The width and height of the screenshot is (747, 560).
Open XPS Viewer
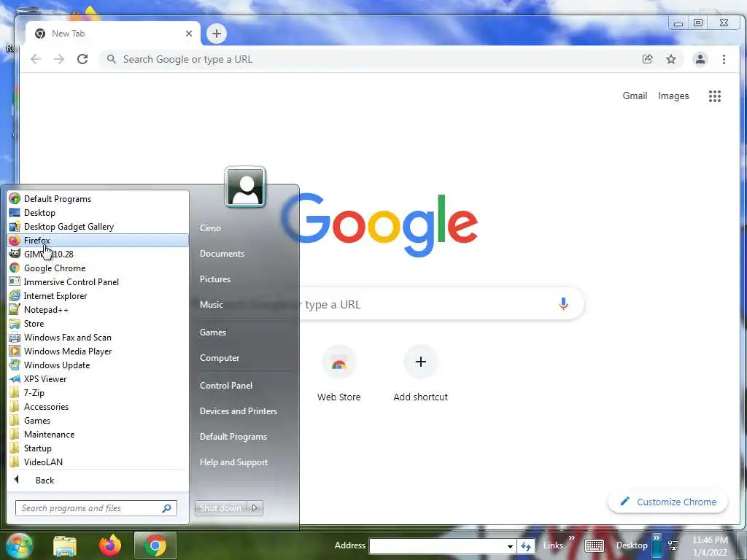click(x=98, y=379)
